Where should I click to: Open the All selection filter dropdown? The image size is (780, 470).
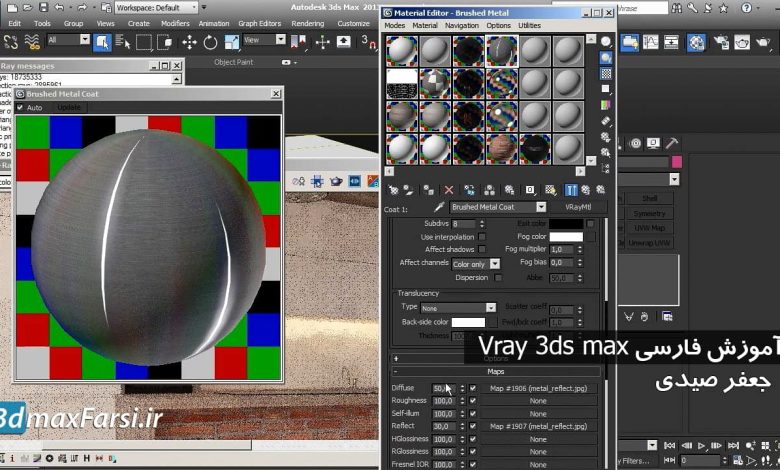69,40
